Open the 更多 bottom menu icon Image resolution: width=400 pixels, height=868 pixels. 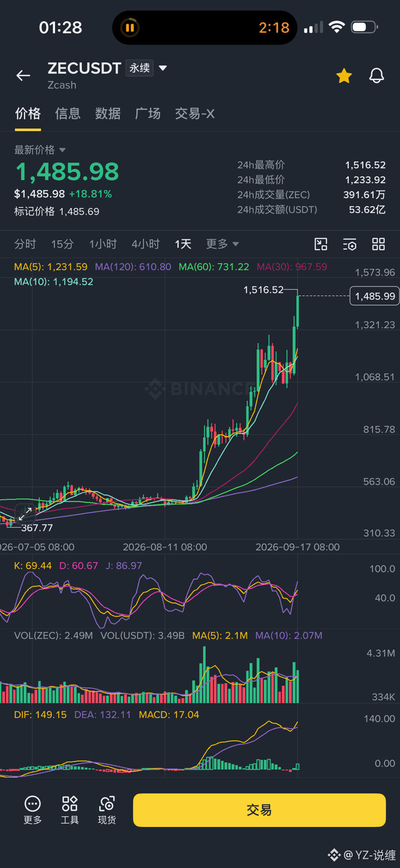[x=33, y=810]
